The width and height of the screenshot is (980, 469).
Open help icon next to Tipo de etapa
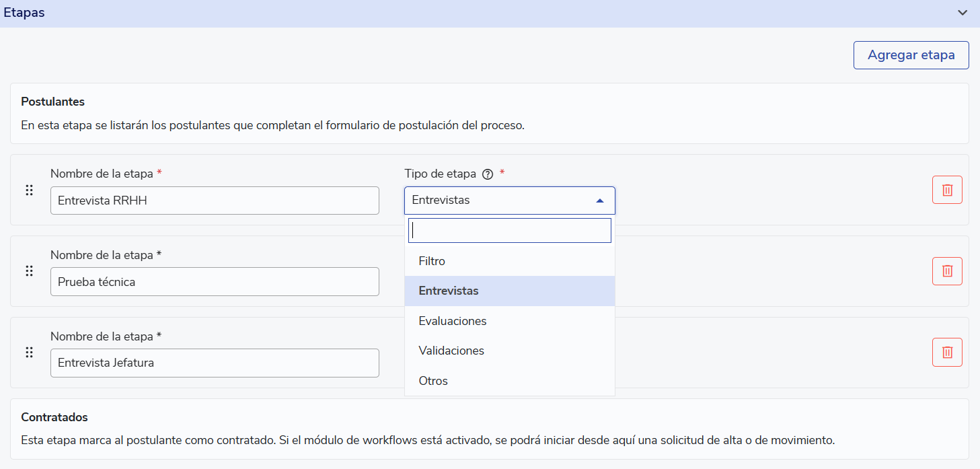pyautogui.click(x=488, y=174)
